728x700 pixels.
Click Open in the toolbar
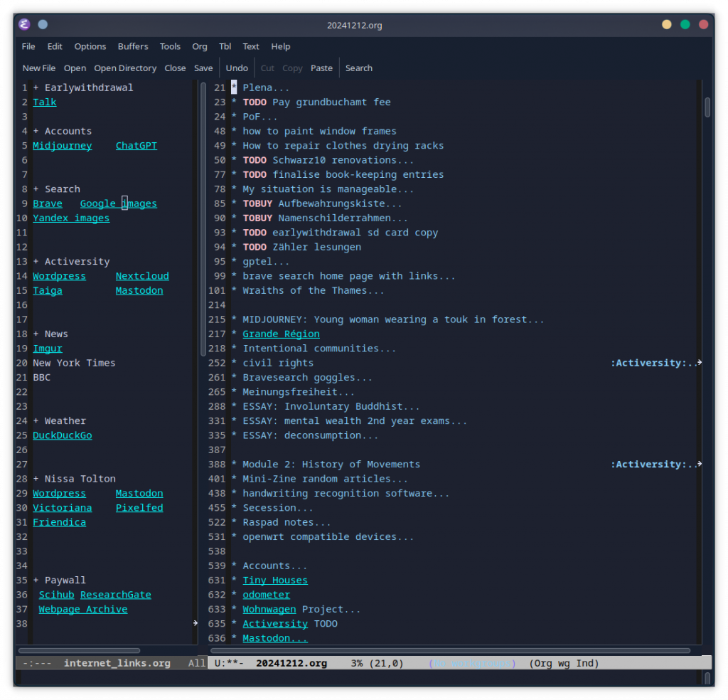(x=75, y=68)
